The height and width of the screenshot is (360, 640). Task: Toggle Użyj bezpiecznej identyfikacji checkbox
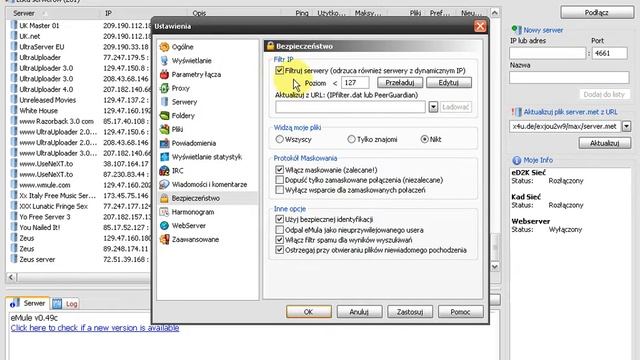(x=279, y=219)
